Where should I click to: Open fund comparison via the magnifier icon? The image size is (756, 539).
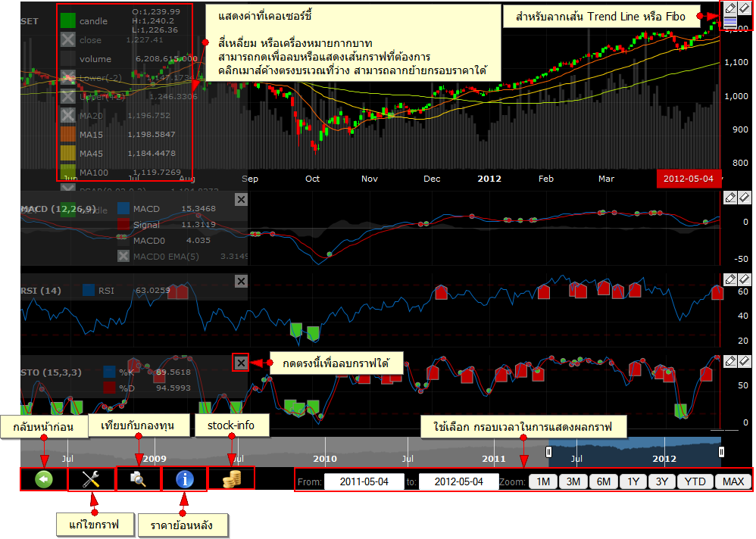[138, 480]
